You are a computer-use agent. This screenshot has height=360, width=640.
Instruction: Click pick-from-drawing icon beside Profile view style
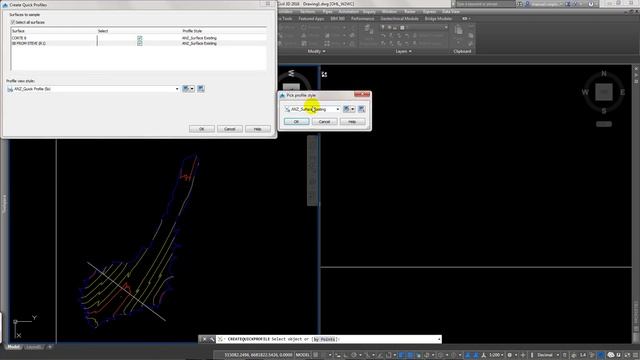click(201, 89)
